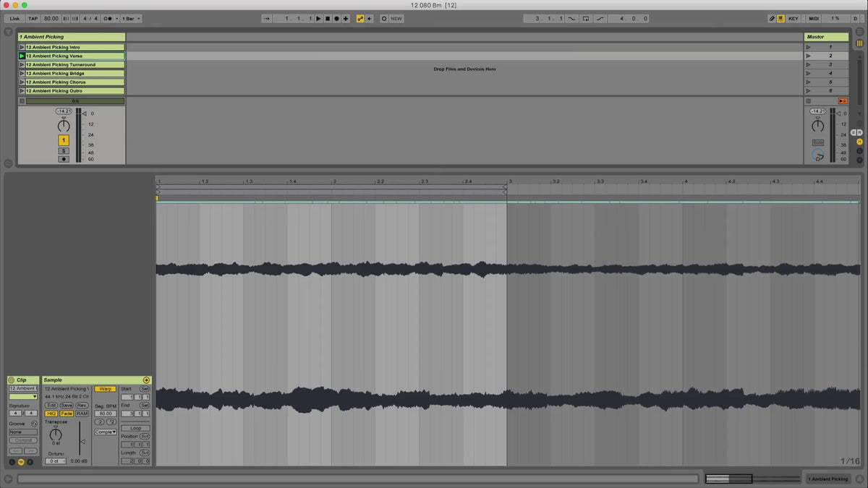Launch the Ambient Picking Chorus clip

[22, 82]
